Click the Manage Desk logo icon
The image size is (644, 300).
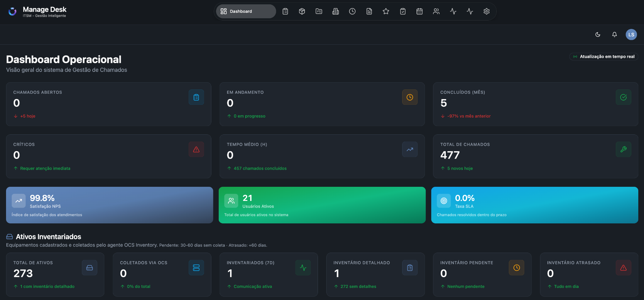click(12, 12)
